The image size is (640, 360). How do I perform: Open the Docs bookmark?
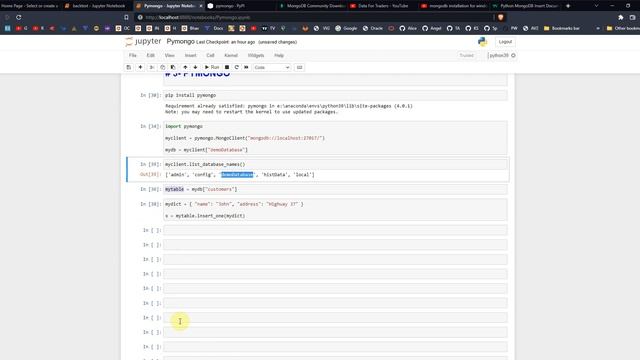pos(214,28)
